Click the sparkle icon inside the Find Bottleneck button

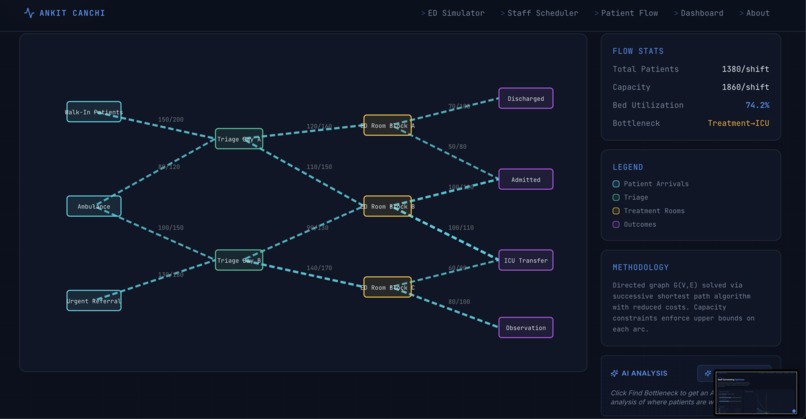click(x=708, y=373)
